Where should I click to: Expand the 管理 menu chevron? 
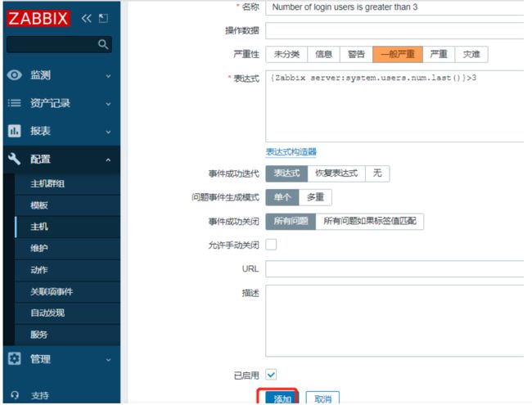108,359
